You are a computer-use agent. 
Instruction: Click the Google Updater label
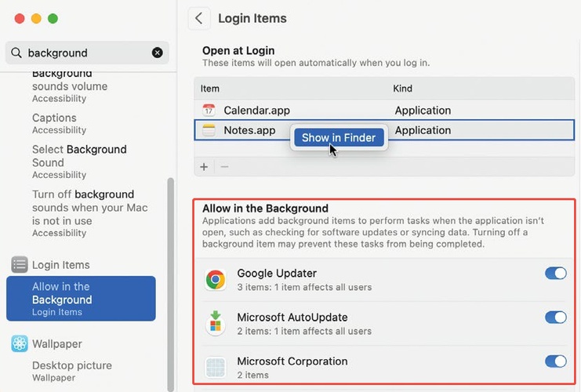pos(277,274)
